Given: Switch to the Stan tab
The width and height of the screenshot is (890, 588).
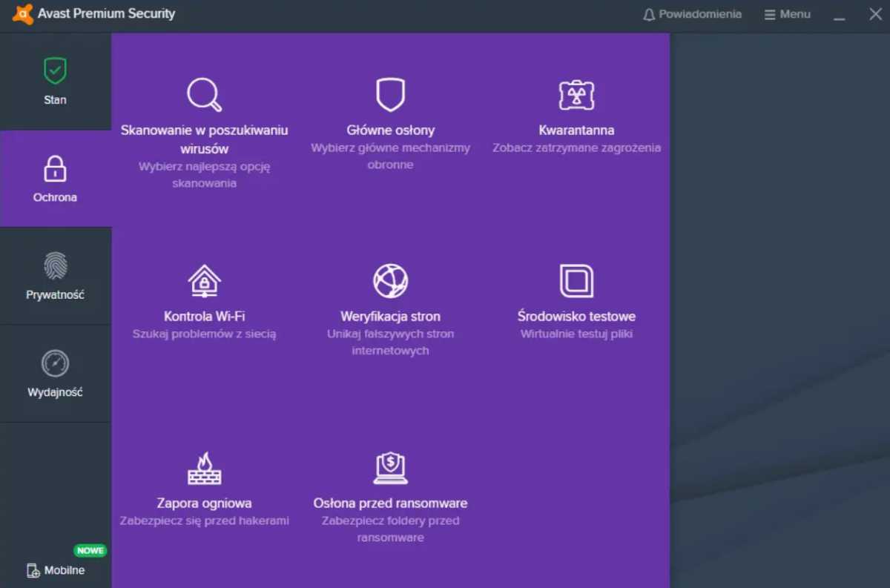Looking at the screenshot, I should [55, 82].
